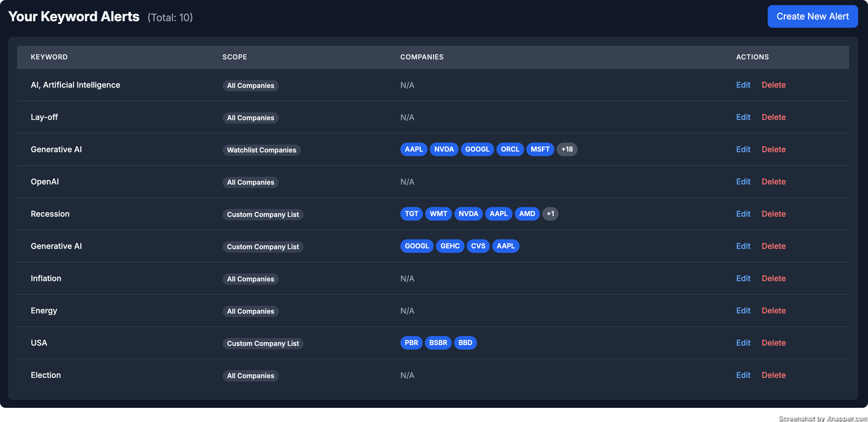Delete the Election alert
Screen dimensions: 868x422
773,375
